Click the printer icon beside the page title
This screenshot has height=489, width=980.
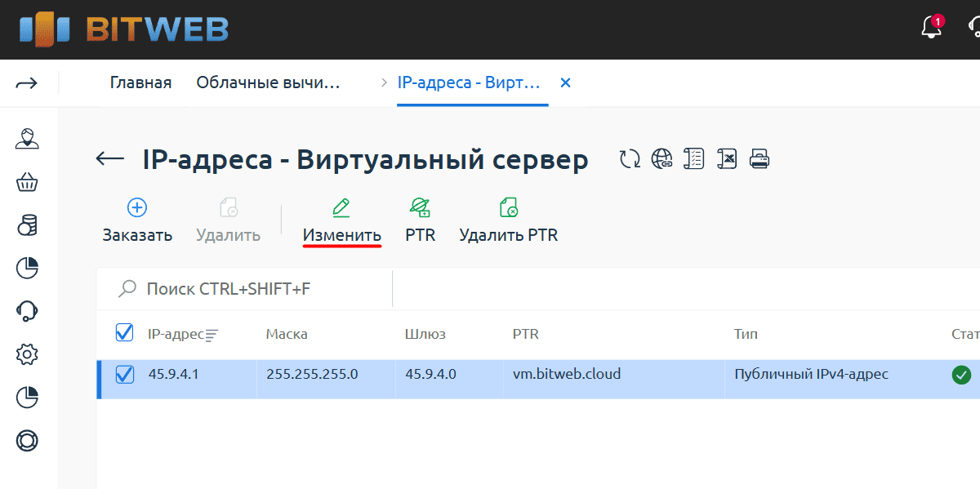tap(759, 158)
